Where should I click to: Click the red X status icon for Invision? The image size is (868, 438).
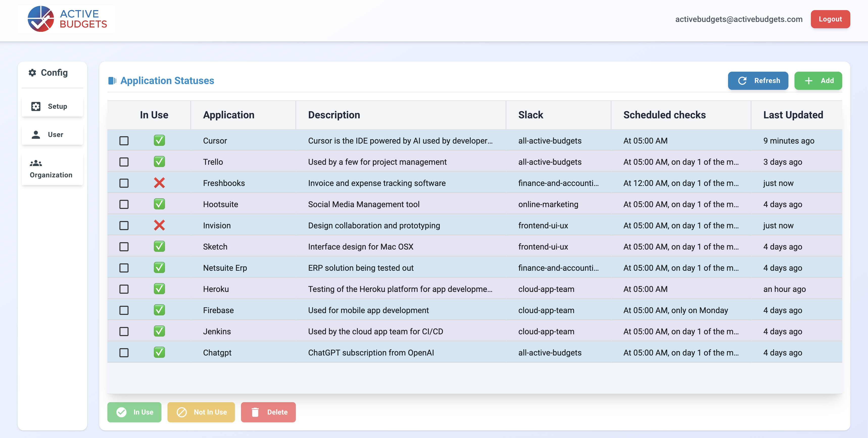(x=159, y=225)
